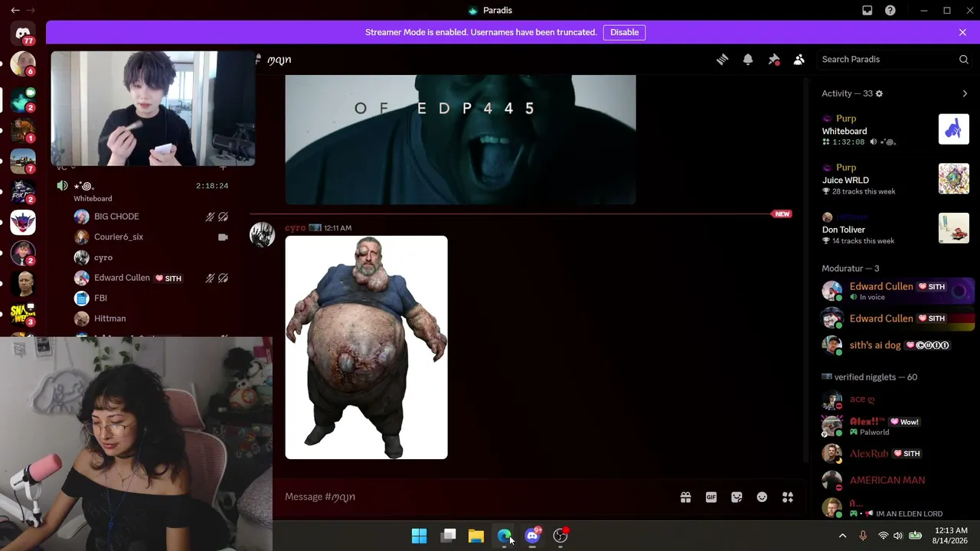
Task: Open Purp's Juice WRLD activity card
Action: point(895,179)
